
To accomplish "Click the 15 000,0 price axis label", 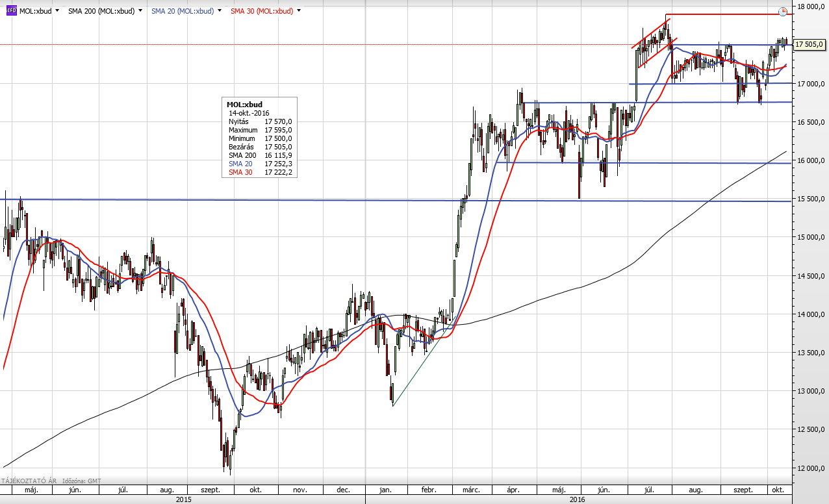I will pos(811,238).
